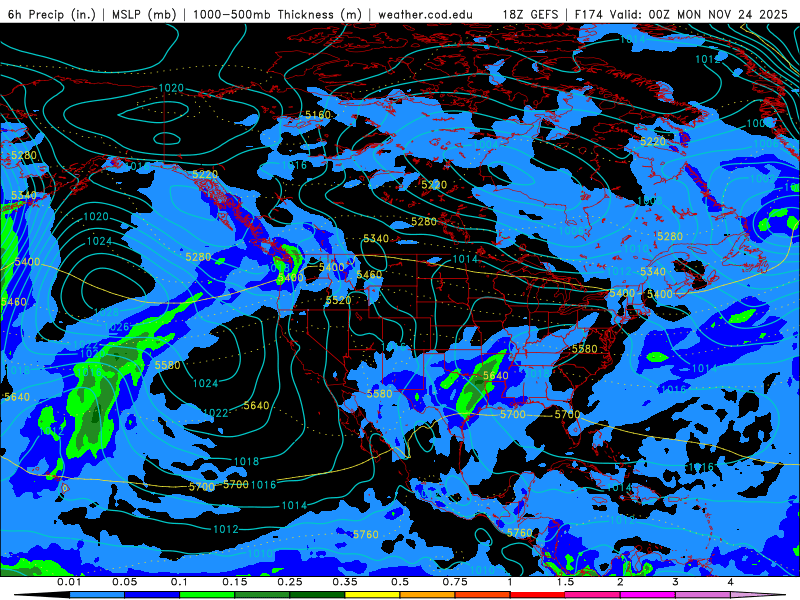The image size is (800, 600).
Task: Click the 'MSLP (mb)' header text
Action: pyautogui.click(x=144, y=14)
